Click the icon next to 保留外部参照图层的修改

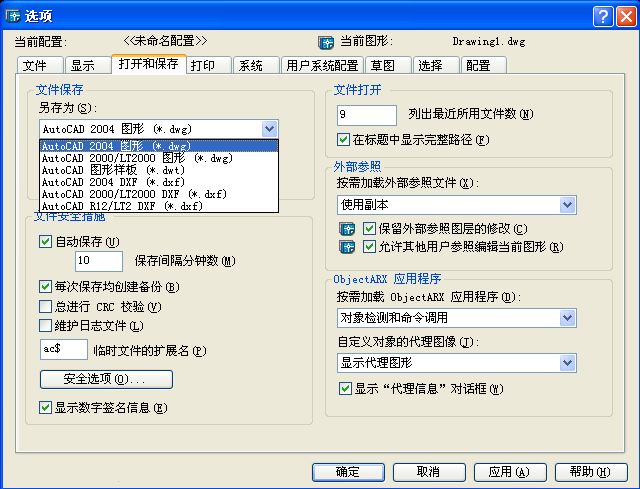pyautogui.click(x=347, y=229)
